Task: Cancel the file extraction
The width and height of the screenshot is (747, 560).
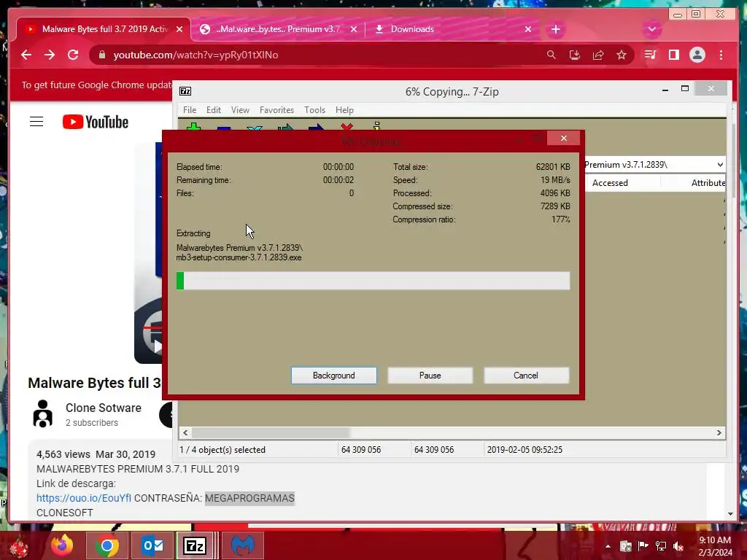Action: 526,376
